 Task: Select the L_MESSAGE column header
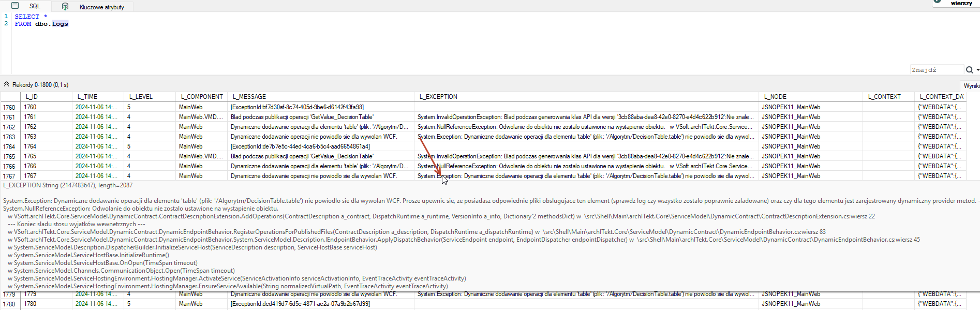pyautogui.click(x=321, y=97)
